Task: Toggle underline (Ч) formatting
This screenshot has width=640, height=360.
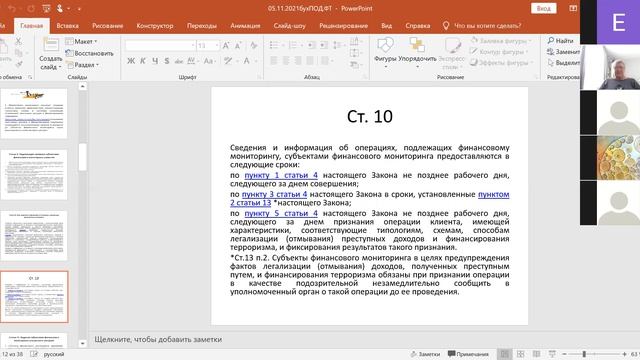Action: coord(155,61)
